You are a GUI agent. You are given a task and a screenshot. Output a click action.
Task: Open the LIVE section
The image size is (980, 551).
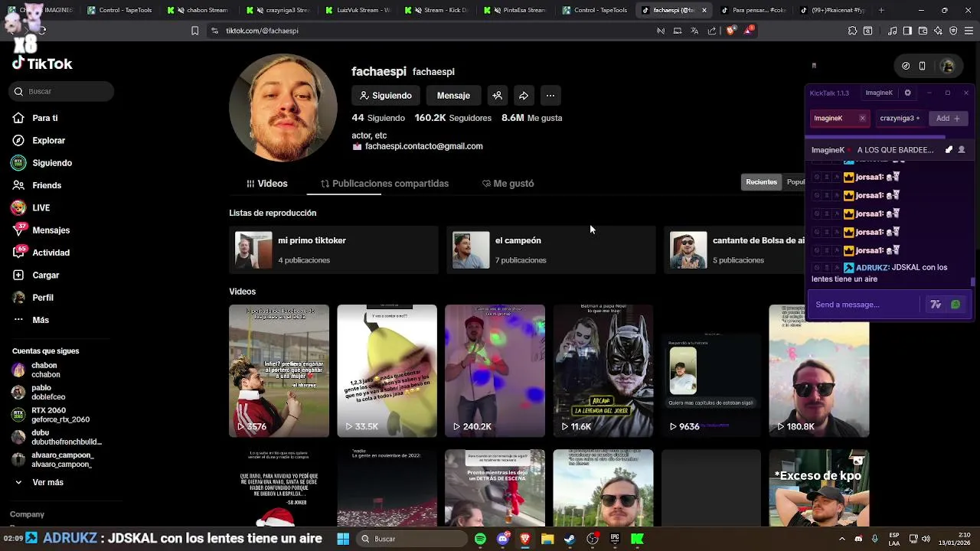[x=41, y=207]
